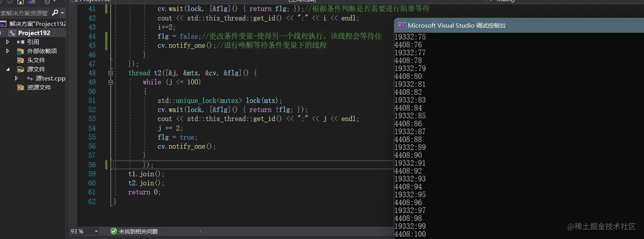The image size is (644, 239).
Task: Click the Home icon in the Solution Explorer toolbar
Action: (20, 2)
